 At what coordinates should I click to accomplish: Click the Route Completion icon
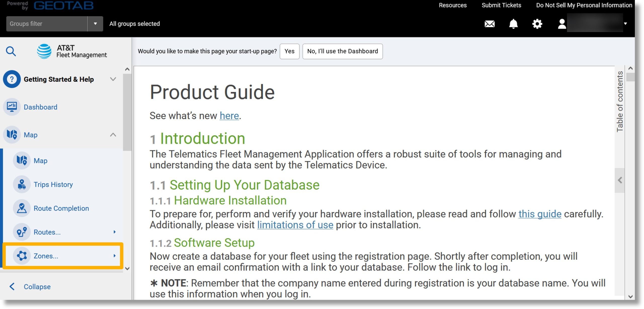tap(22, 208)
